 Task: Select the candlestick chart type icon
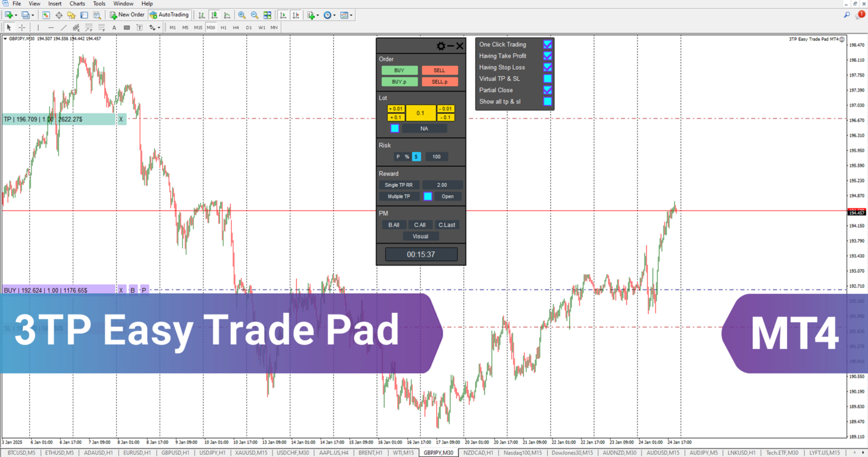click(x=214, y=15)
